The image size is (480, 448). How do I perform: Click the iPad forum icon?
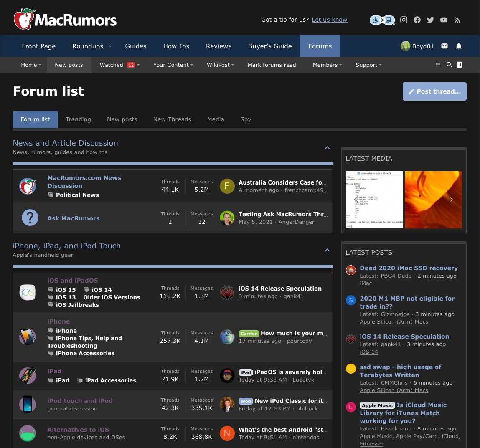(x=28, y=375)
